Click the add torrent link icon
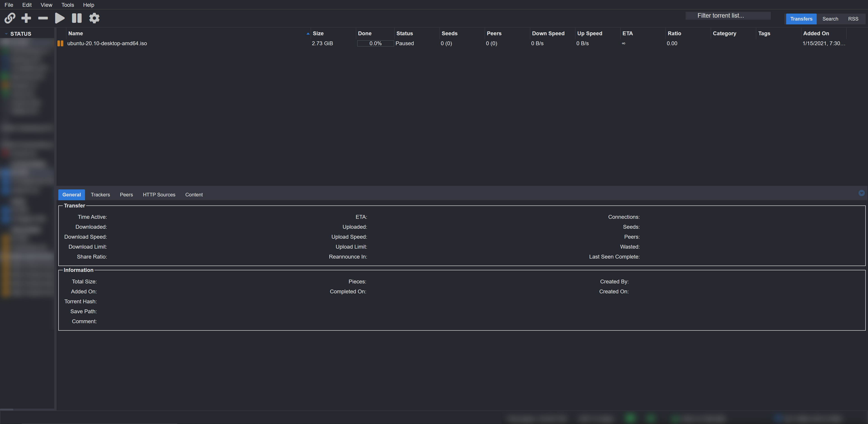This screenshot has width=868, height=424. (x=10, y=18)
